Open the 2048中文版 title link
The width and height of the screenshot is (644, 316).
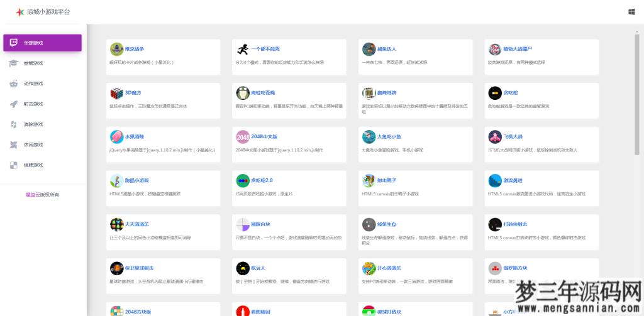[264, 137]
